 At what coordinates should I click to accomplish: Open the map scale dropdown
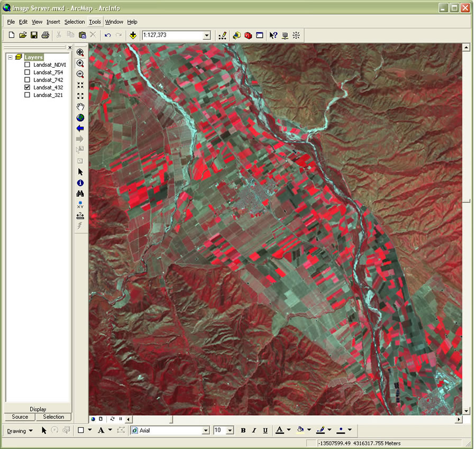[207, 35]
